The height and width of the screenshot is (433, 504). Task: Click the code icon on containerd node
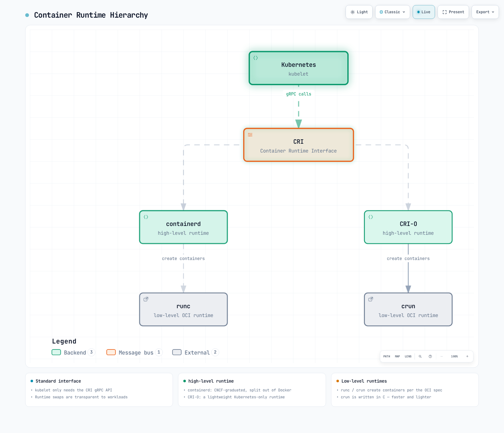[x=146, y=217]
